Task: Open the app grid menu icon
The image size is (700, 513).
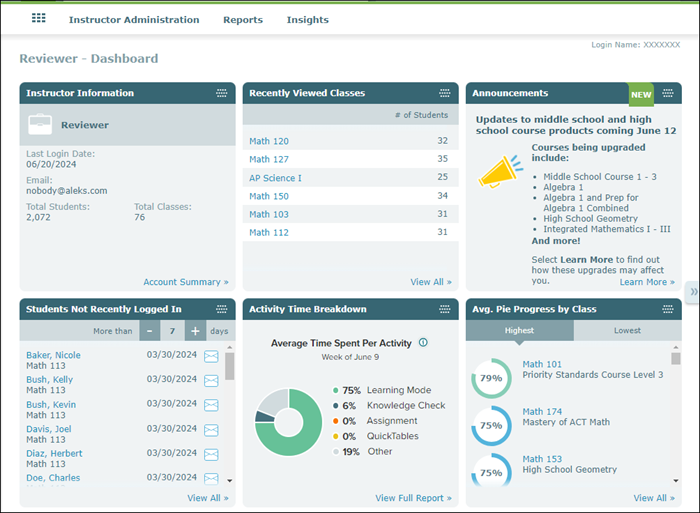Action: [39, 19]
